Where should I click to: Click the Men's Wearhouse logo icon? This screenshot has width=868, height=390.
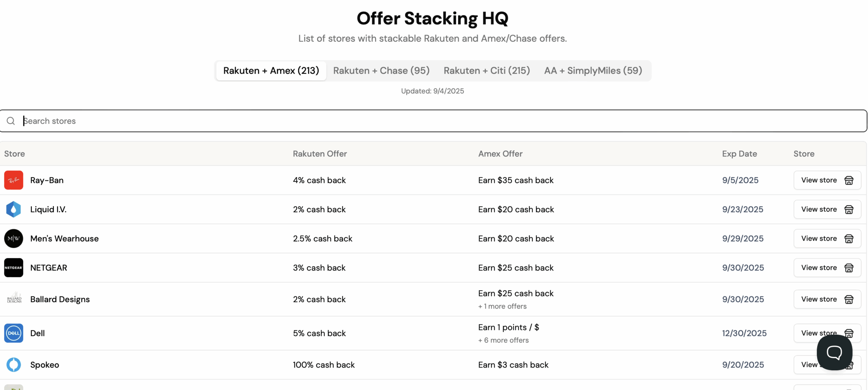point(14,239)
